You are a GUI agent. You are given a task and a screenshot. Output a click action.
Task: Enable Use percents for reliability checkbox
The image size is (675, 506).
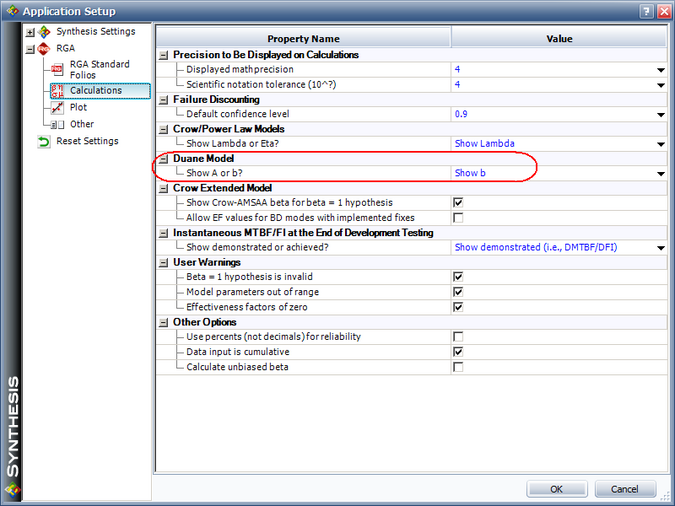pyautogui.click(x=458, y=336)
